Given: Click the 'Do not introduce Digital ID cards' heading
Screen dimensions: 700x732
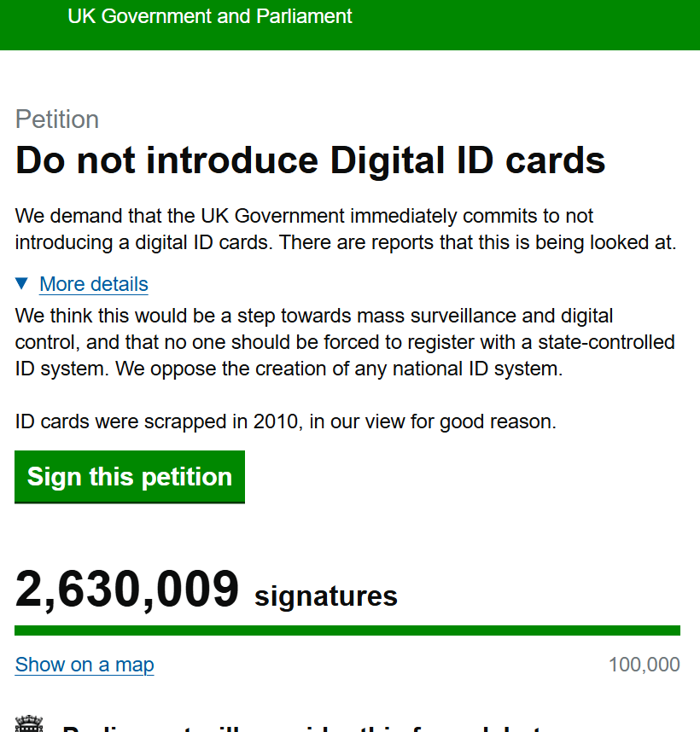Looking at the screenshot, I should 311,160.
